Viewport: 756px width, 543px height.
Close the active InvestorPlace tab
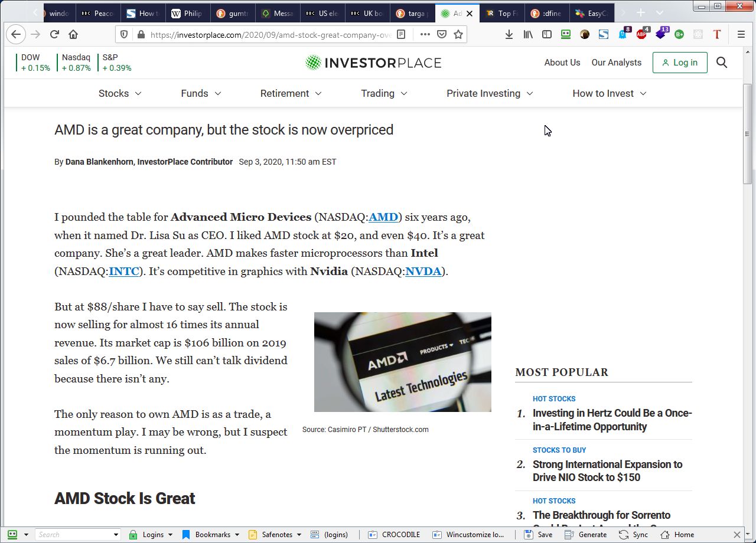tap(470, 13)
